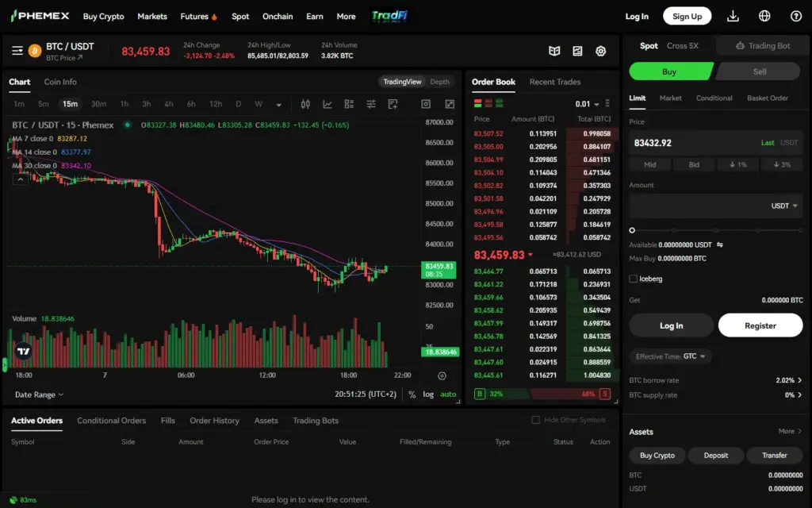Click the chart templates grid icon
The width and height of the screenshot is (812, 508).
coord(349,104)
